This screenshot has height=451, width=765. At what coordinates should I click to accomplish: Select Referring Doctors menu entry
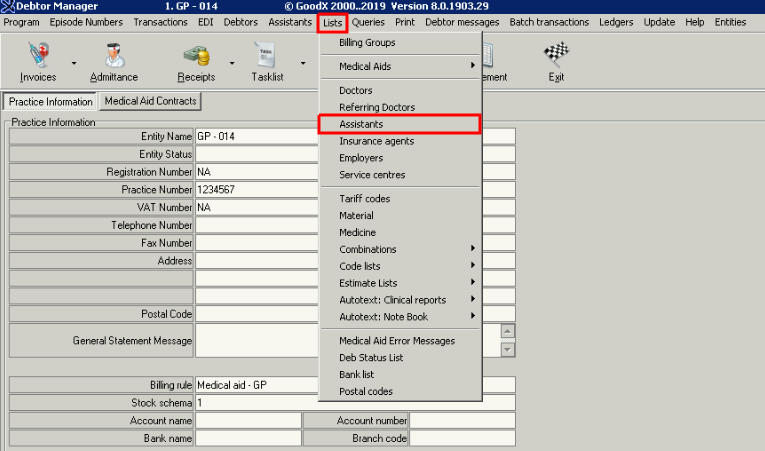(x=400, y=107)
